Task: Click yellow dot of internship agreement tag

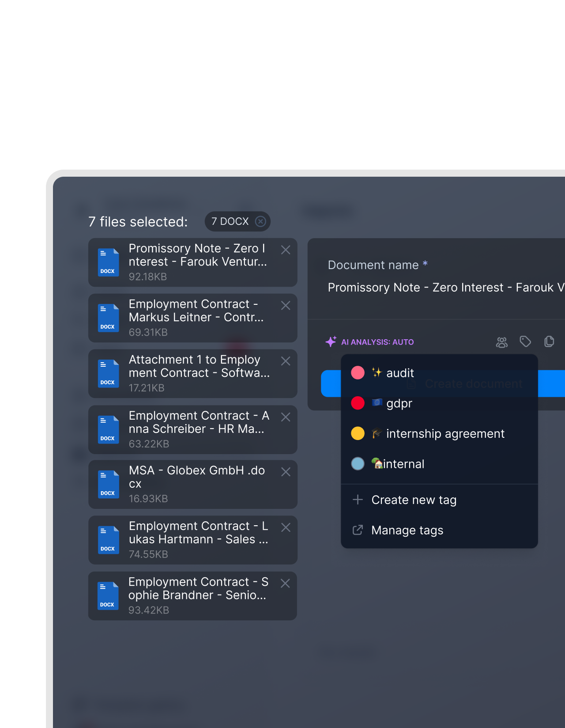Action: pyautogui.click(x=358, y=434)
